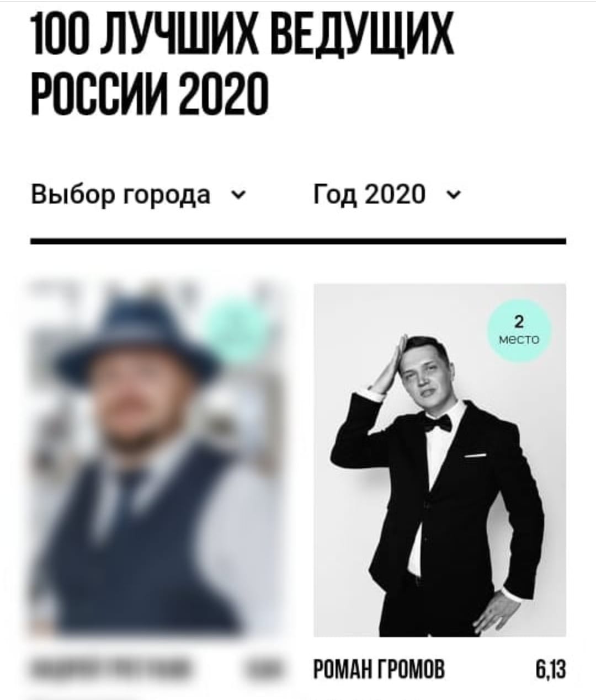Click the chevron arrow beside Год 2020
Screen dimensions: 596x700
click(x=453, y=195)
